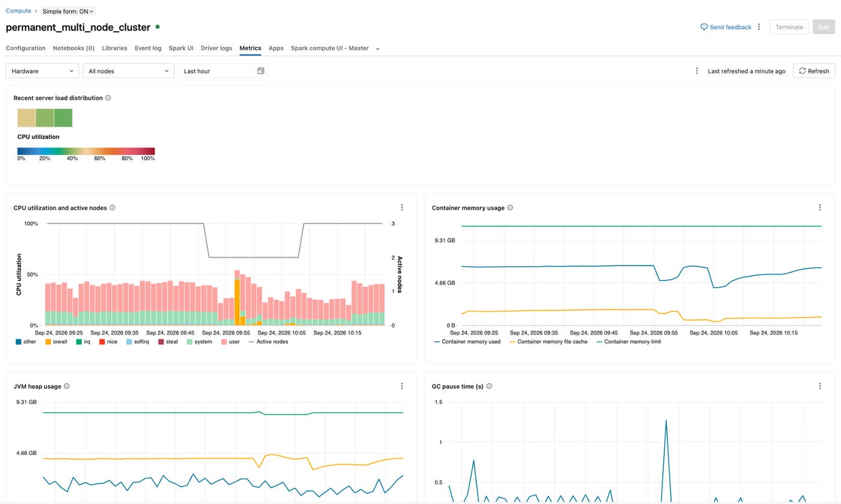Click info icon beside GC pause time (s)
Screen dimensions: 841x504
point(489,386)
